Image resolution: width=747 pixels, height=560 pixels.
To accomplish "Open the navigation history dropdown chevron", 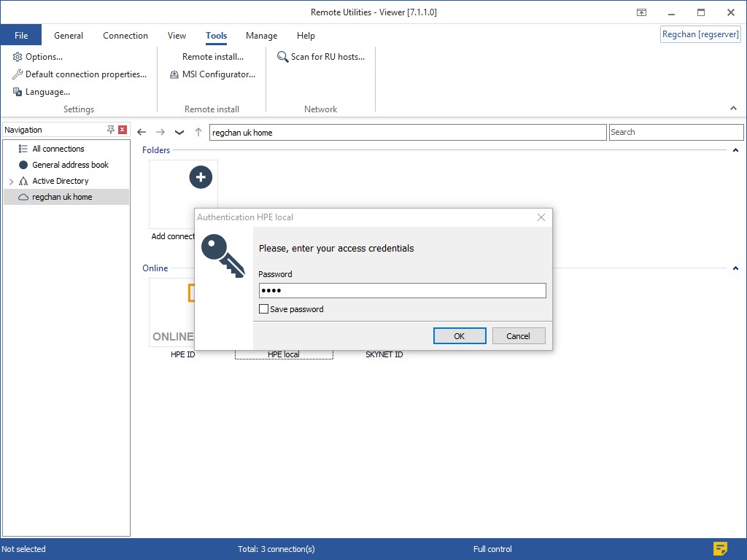I will 179,132.
